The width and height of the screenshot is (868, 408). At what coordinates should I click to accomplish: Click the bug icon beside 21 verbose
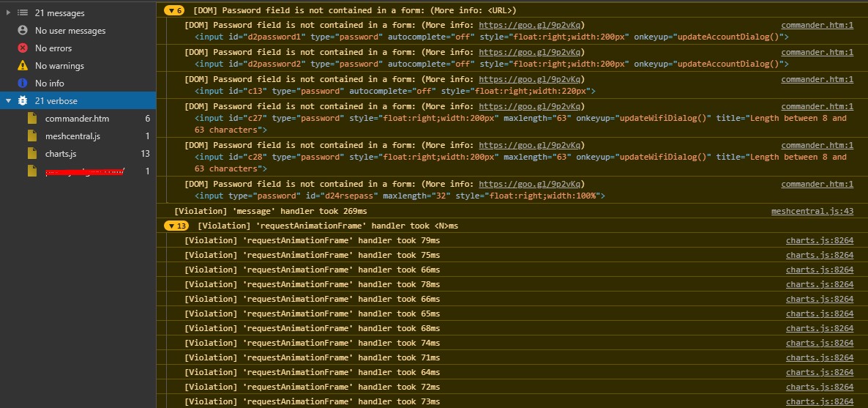click(23, 101)
